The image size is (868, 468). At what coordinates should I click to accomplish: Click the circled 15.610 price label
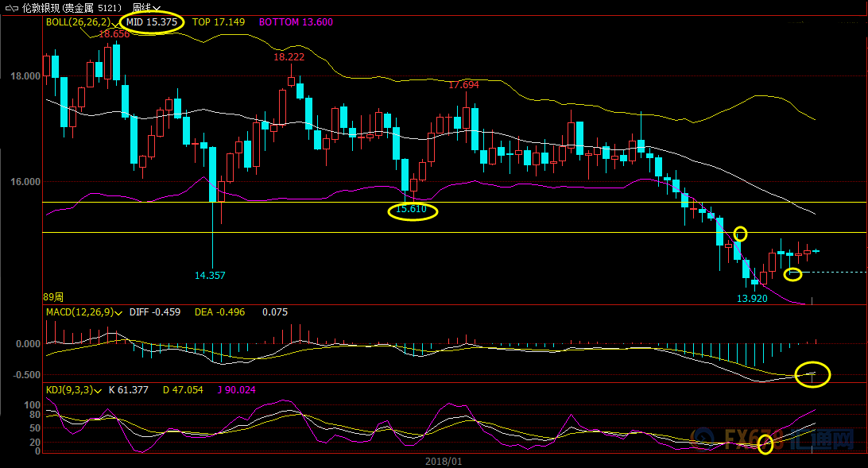coord(412,210)
